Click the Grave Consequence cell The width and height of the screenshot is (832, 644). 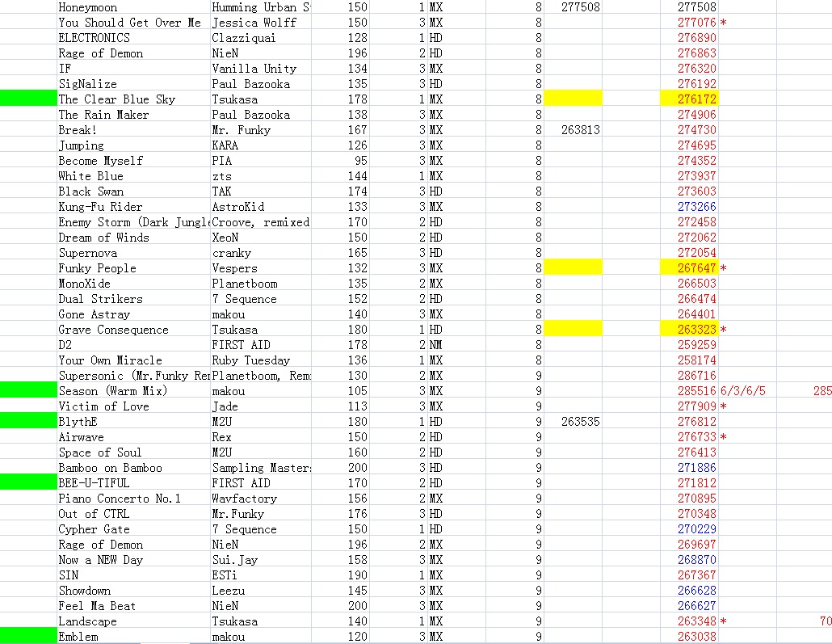click(133, 330)
